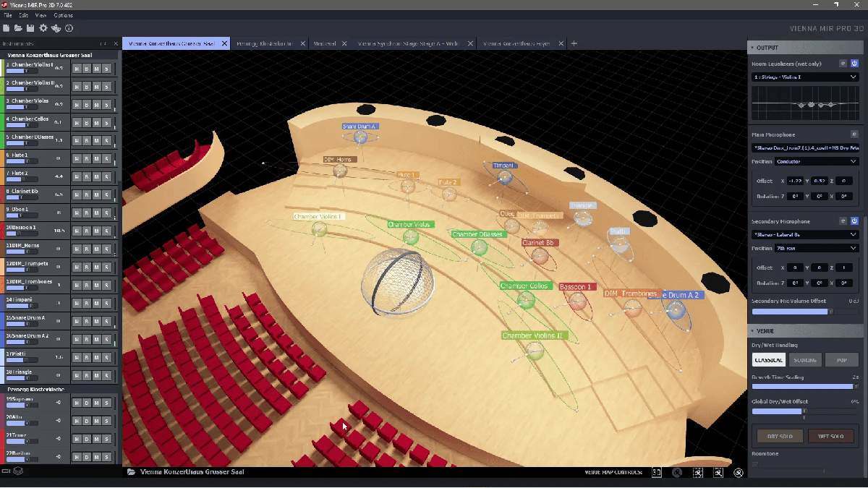Toggle the Secondary Microphone power button
Viewport: 868px width, 488px height.
point(854,221)
